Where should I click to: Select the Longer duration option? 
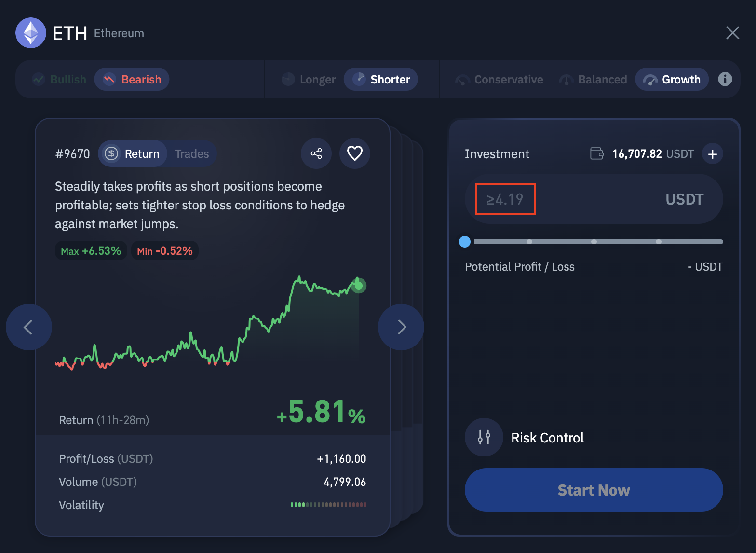point(309,79)
